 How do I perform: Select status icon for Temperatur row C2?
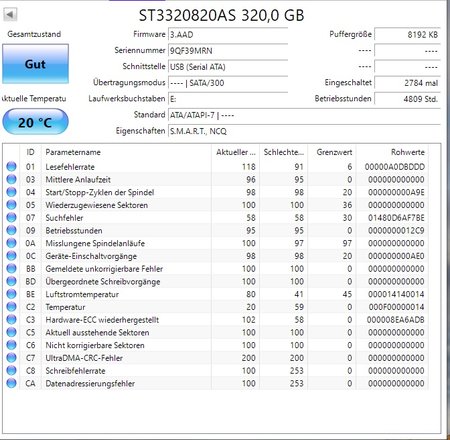(x=11, y=307)
